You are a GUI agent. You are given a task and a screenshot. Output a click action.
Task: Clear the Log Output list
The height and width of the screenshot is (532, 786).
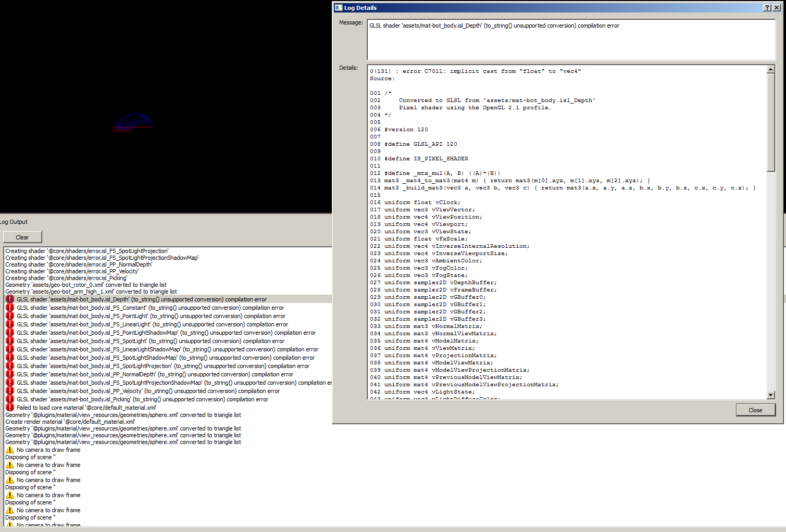[22, 237]
